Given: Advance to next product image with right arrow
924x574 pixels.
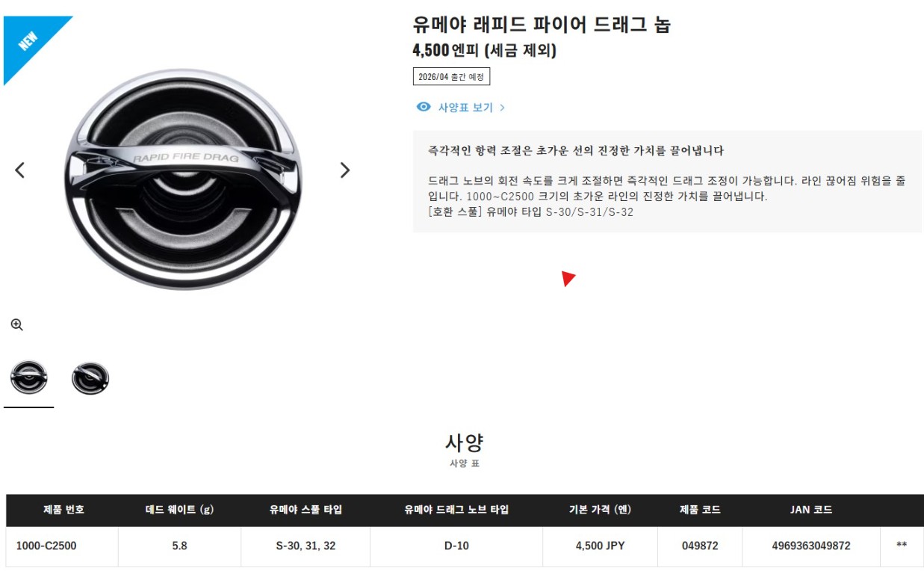Looking at the screenshot, I should click(344, 170).
